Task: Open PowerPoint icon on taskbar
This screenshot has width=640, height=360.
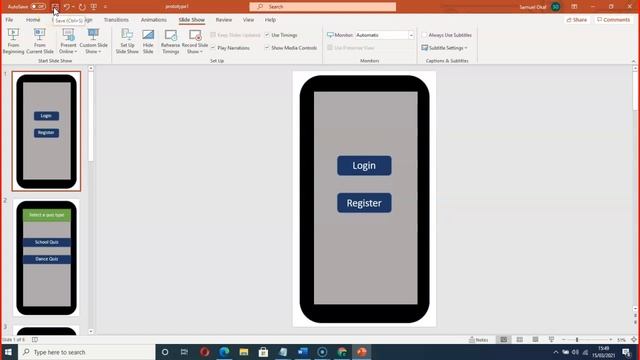Action: pyautogui.click(x=362, y=352)
